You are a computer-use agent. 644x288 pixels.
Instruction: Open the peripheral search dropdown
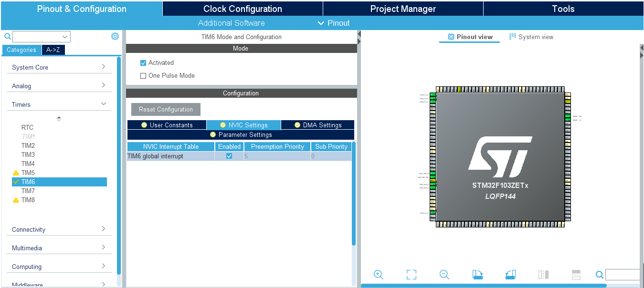[x=65, y=37]
